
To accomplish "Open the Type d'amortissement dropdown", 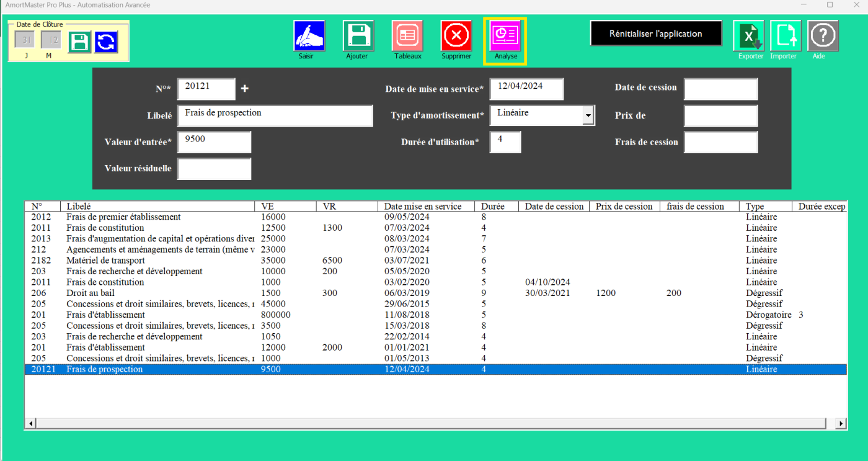I will point(588,115).
